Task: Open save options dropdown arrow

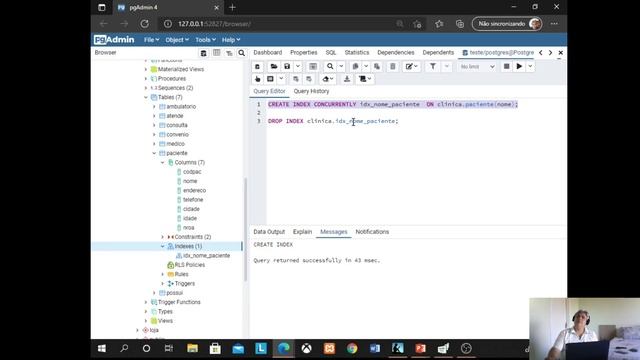Action: pyautogui.click(x=298, y=67)
